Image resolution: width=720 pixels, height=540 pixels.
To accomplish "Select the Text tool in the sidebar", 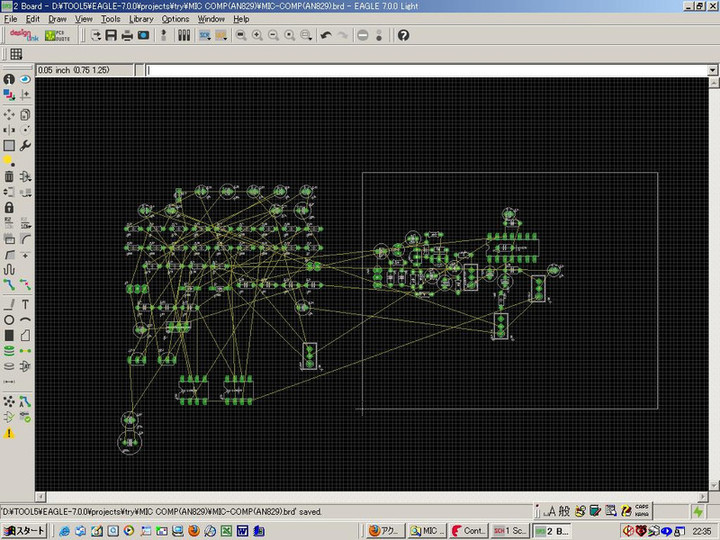I will 25,304.
